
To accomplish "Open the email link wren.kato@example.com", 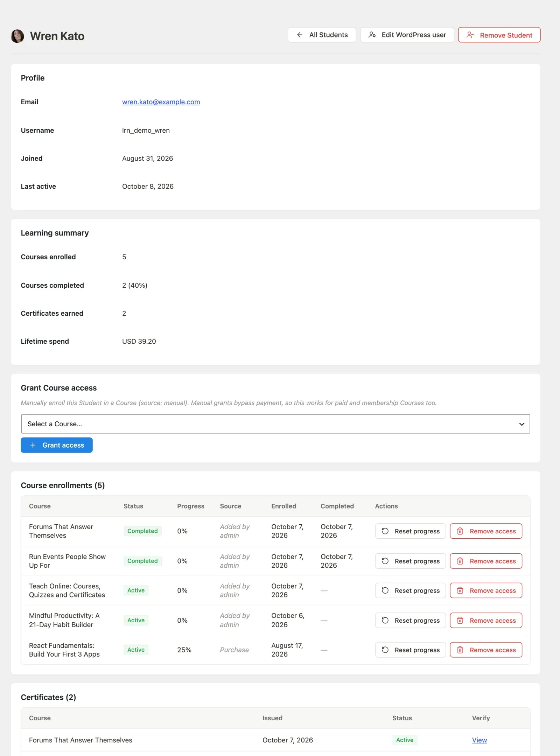I will 161,102.
